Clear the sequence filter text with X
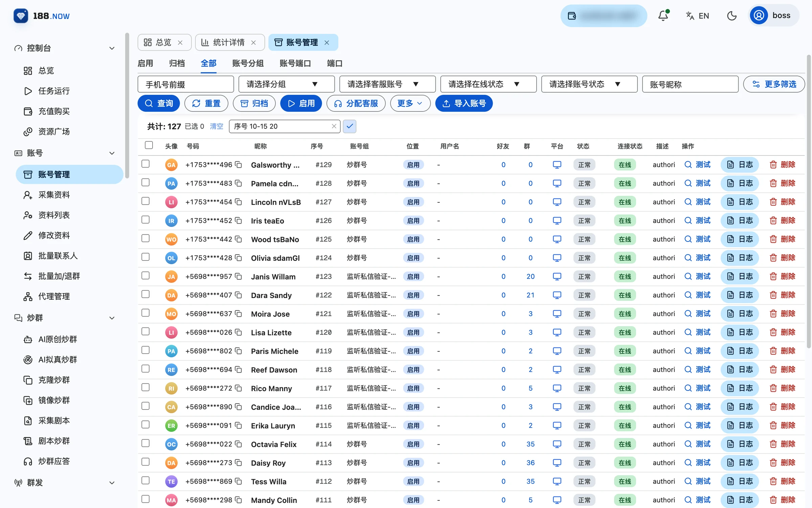Viewport: 812px width, 508px height. (x=334, y=126)
